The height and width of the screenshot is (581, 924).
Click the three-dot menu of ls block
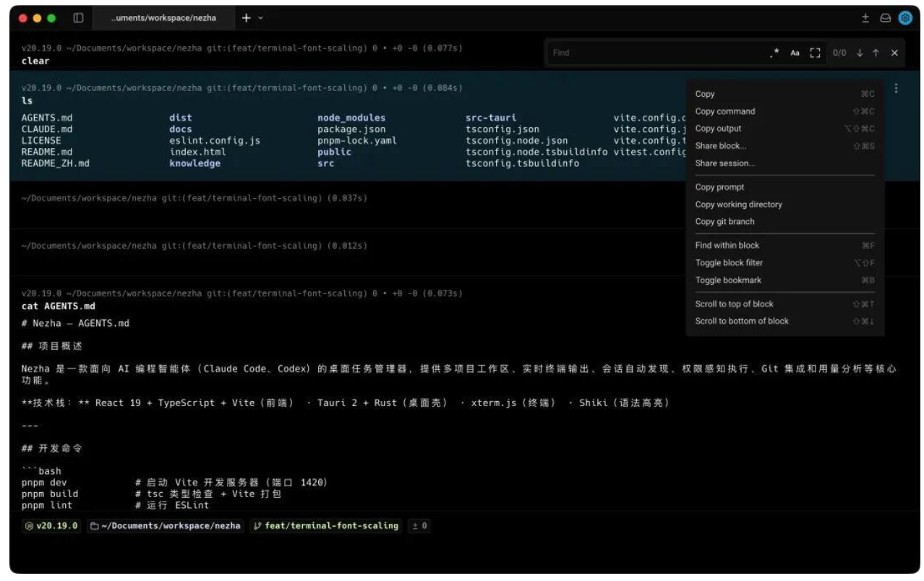897,88
